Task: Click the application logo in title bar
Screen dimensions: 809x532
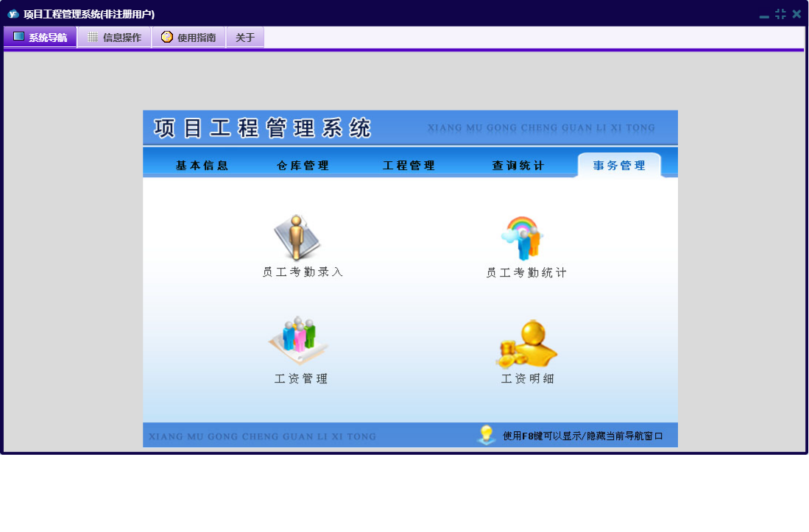Action: click(x=13, y=14)
